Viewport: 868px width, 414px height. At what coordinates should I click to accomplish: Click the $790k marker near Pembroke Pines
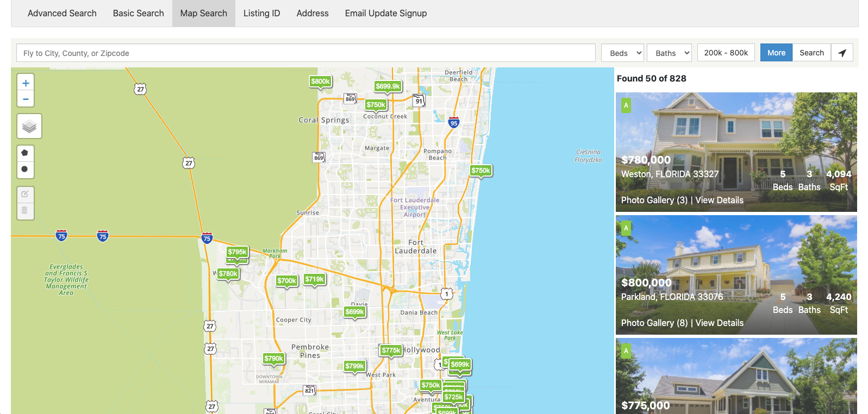[273, 359]
